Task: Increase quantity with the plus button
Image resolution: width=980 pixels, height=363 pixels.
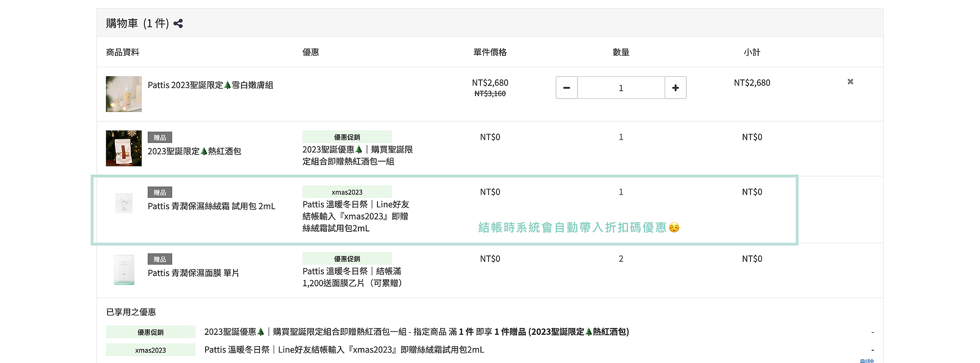Action: (675, 88)
